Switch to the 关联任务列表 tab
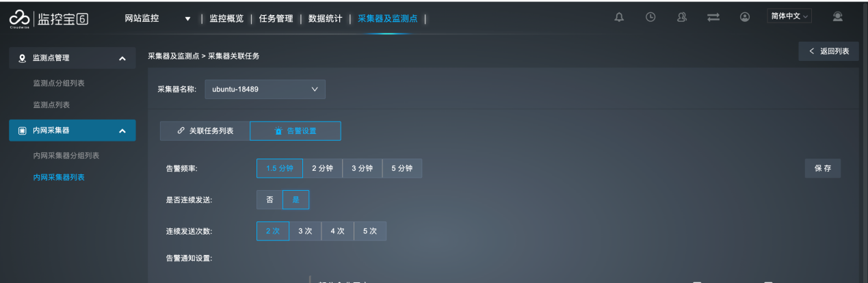The image size is (868, 283). tap(205, 131)
